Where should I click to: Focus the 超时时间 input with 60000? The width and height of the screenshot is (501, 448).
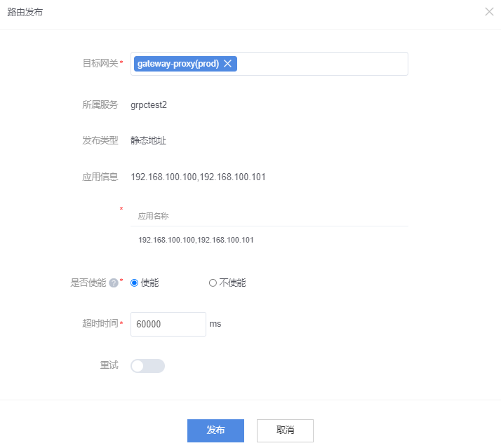click(x=168, y=324)
